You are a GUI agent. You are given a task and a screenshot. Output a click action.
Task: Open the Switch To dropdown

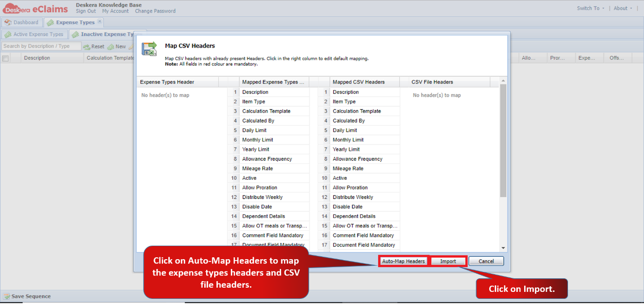click(x=590, y=8)
